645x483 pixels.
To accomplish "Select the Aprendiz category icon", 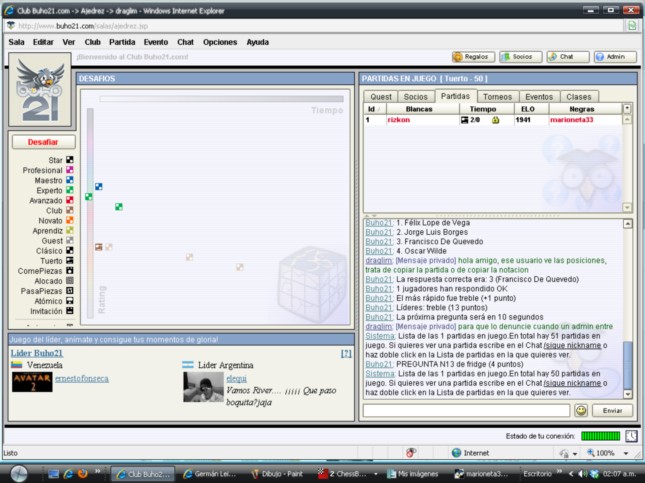I will 70,230.
